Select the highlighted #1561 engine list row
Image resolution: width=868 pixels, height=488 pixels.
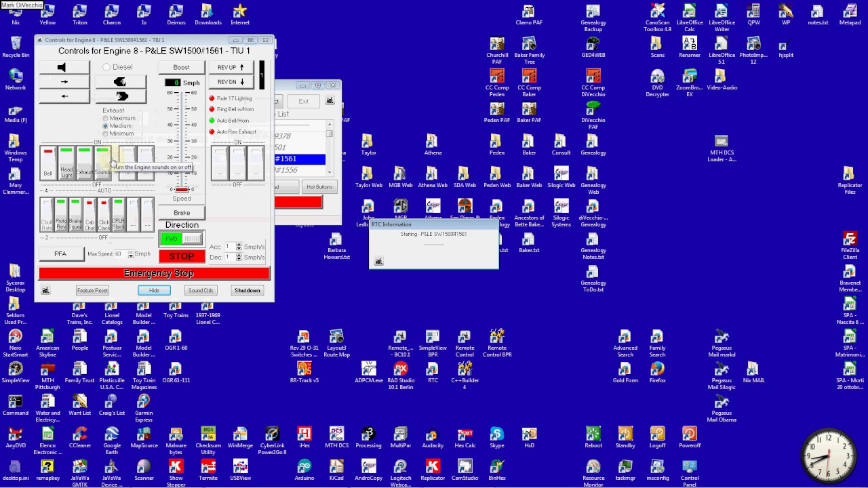(x=300, y=159)
